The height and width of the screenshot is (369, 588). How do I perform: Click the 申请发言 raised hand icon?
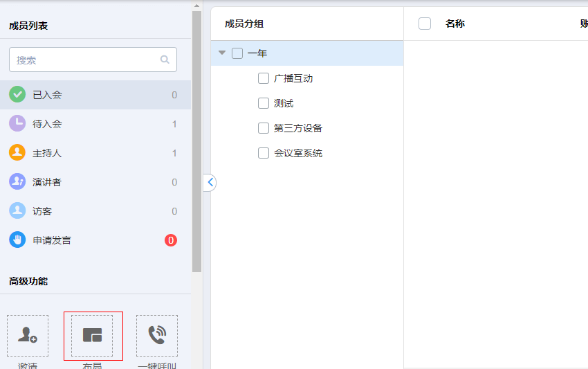point(17,240)
